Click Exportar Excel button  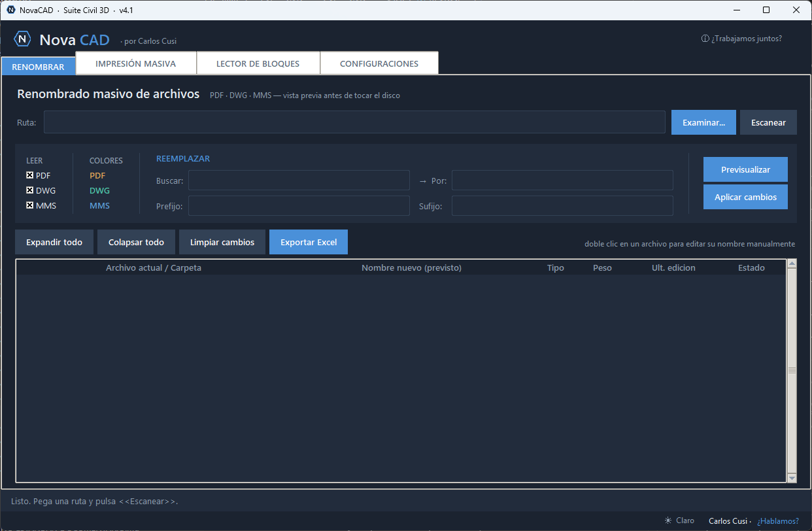click(309, 242)
